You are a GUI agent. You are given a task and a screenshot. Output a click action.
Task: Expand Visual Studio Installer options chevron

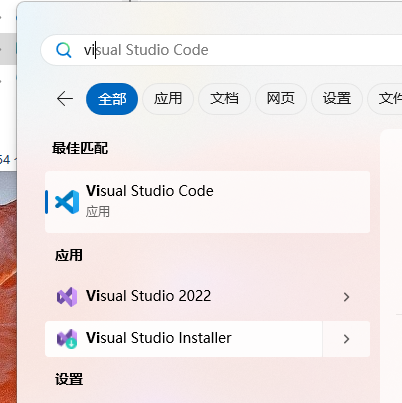point(346,339)
